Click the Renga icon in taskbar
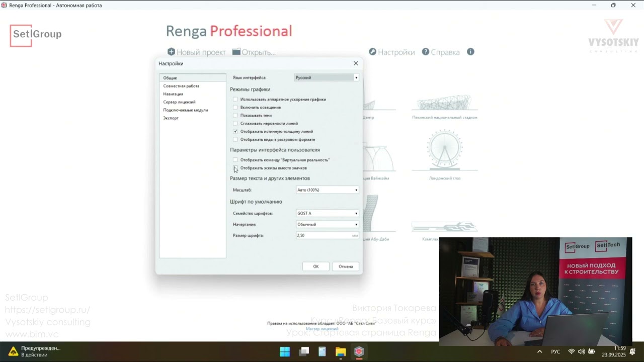644x362 pixels. (x=359, y=351)
